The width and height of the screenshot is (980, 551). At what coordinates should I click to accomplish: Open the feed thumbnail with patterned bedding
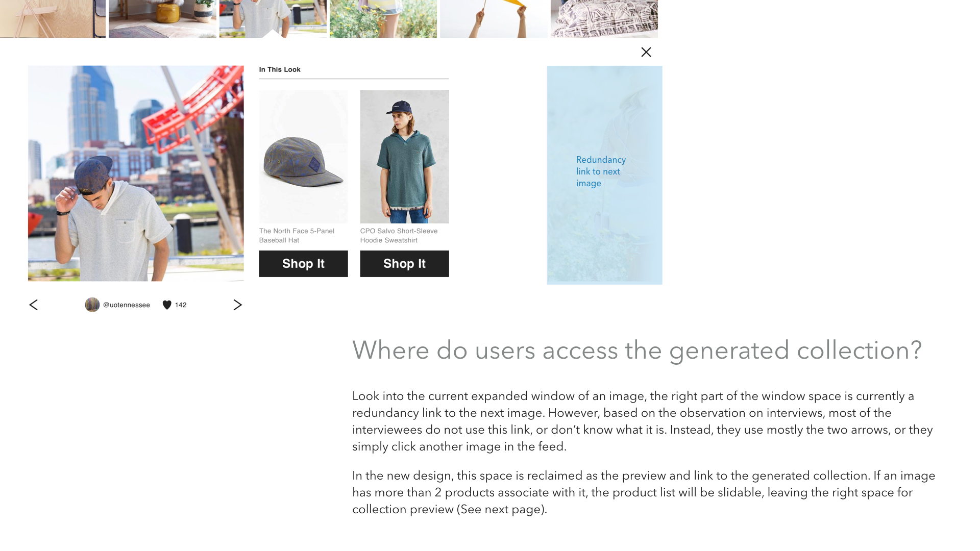604,18
